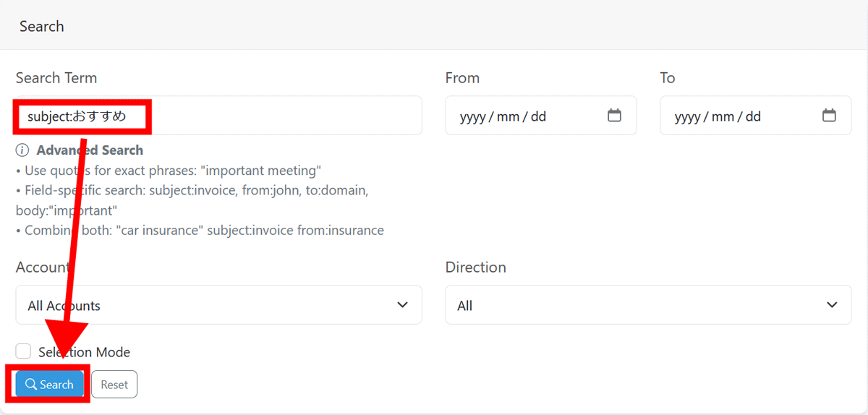Select the month segment in the From date

point(506,116)
